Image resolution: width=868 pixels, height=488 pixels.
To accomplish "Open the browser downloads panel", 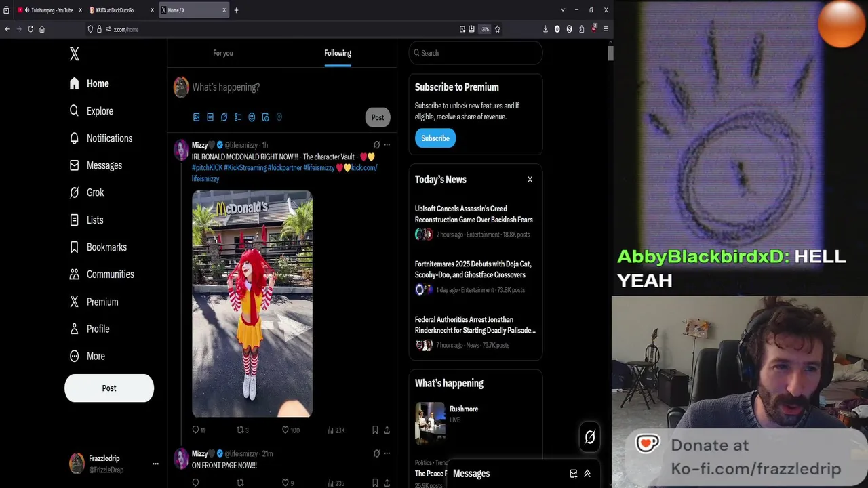I will 545,29.
